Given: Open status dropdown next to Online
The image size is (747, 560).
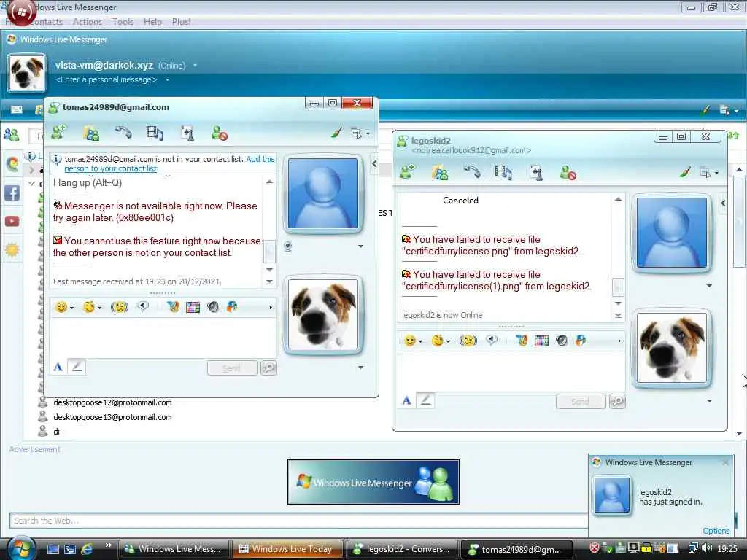Looking at the screenshot, I should click(195, 65).
